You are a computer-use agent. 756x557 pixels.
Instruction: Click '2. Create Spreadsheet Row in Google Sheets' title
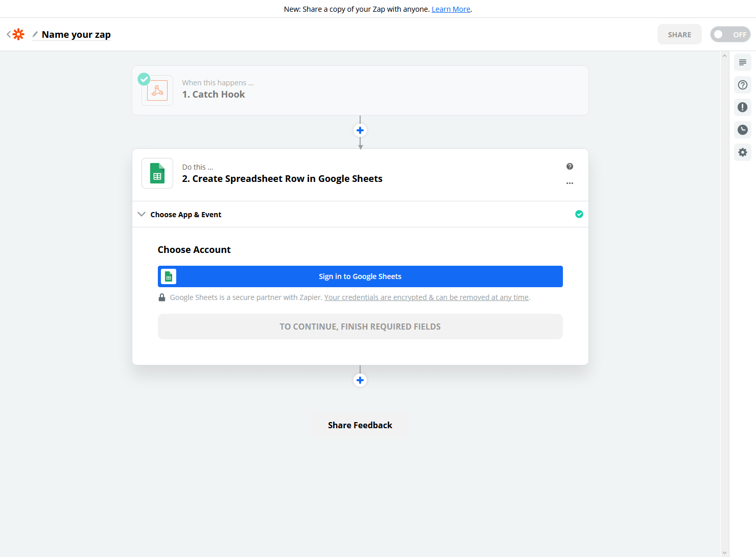(282, 179)
